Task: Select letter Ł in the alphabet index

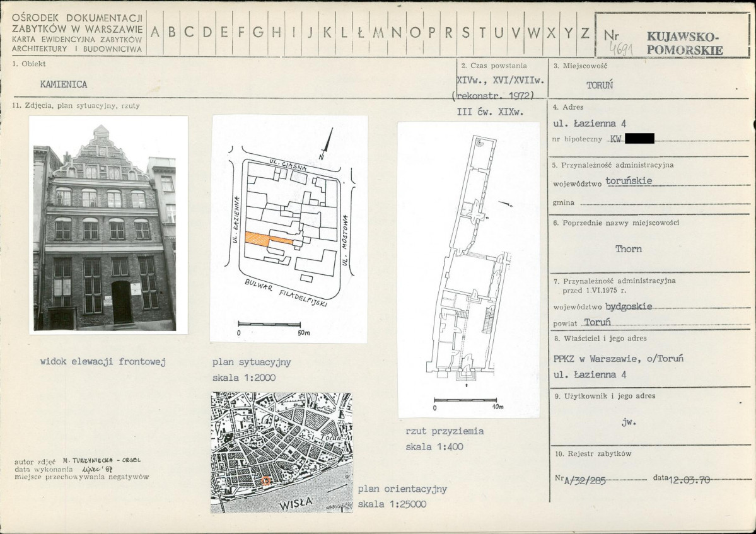Action: pos(360,33)
